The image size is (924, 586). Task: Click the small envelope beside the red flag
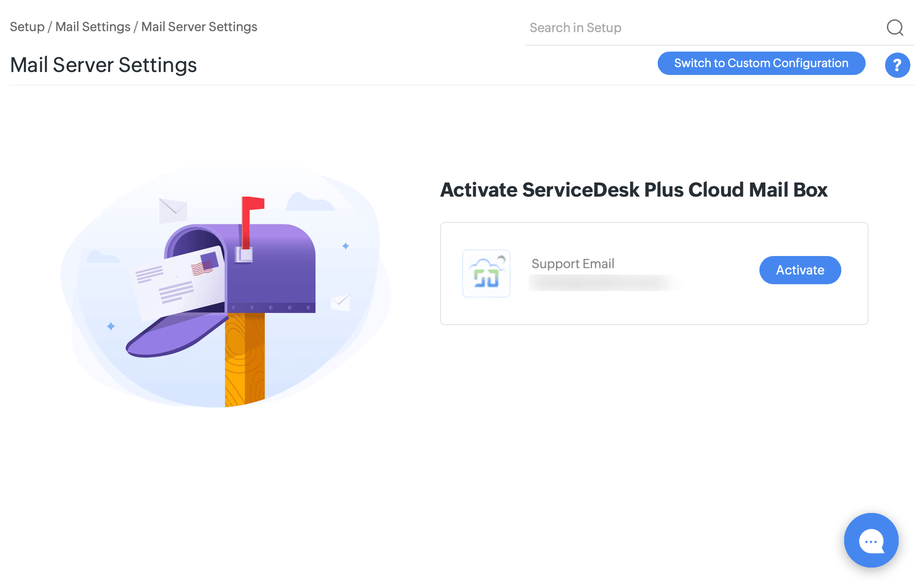coord(172,210)
